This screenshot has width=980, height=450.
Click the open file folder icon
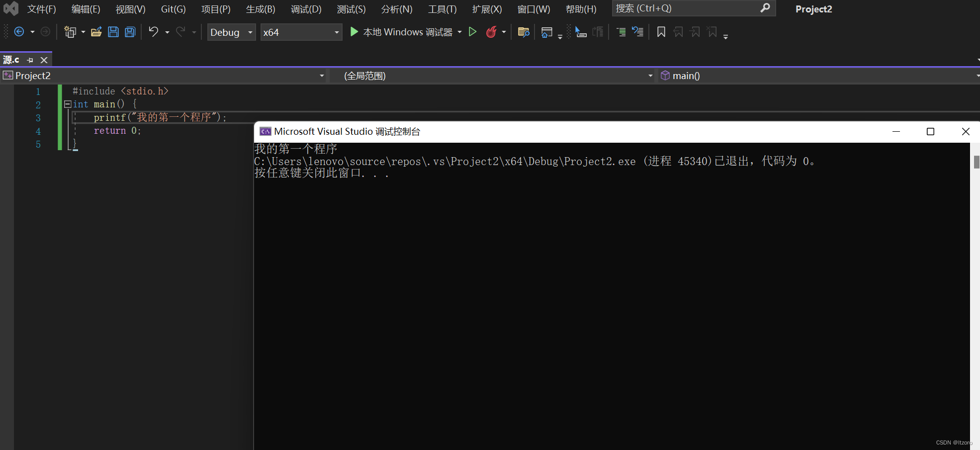[x=96, y=32]
